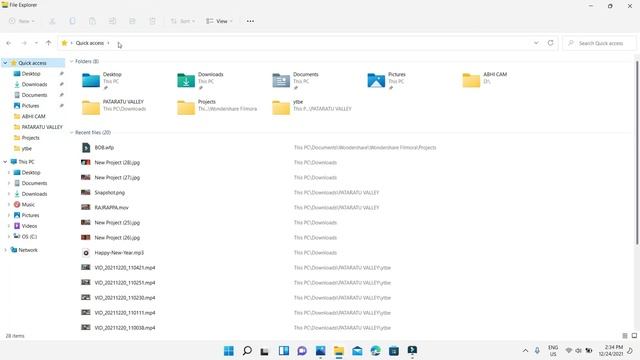Select the VID_20211220_110421.mp4 file
Image resolution: width=640 pixels, height=360 pixels.
point(124,268)
